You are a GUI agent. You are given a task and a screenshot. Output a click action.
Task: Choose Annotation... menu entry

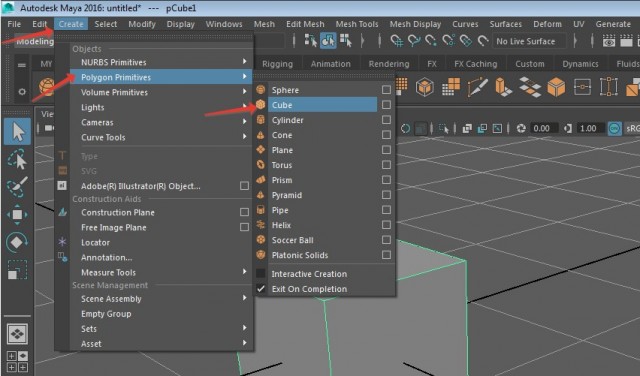coord(107,257)
